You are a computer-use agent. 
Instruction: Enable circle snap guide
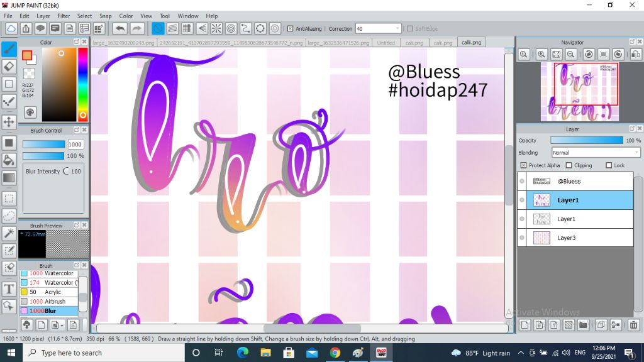pyautogui.click(x=231, y=28)
